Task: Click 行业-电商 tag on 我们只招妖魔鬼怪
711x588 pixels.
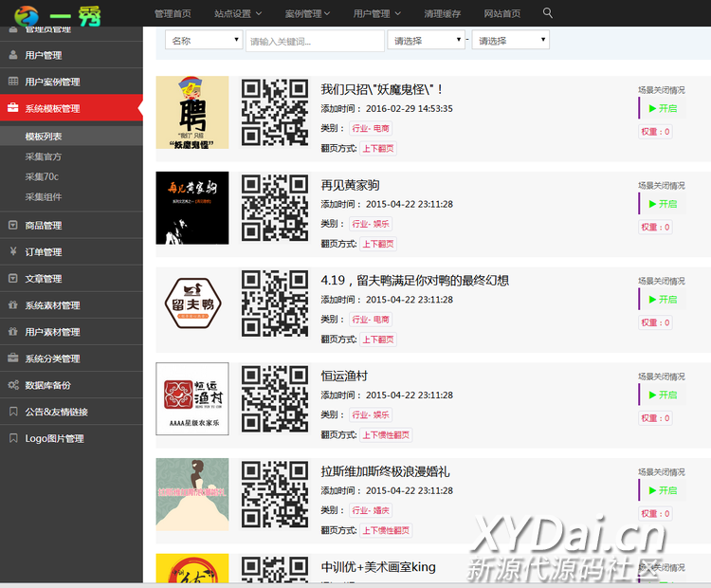Action: pos(371,128)
